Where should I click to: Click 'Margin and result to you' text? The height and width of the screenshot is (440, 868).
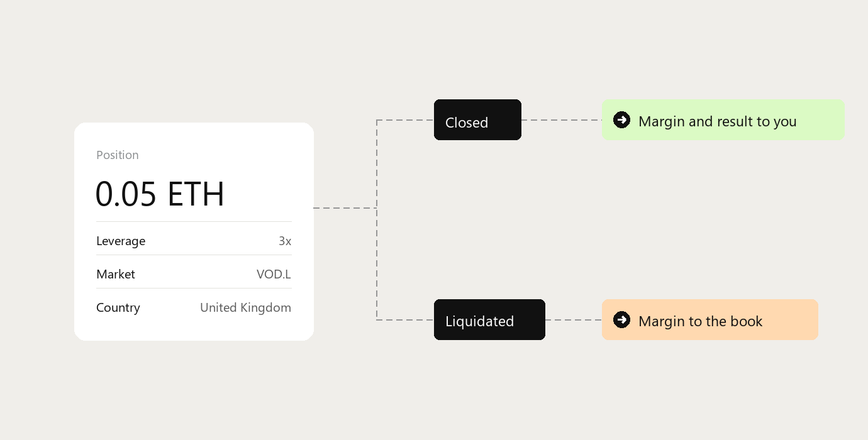click(718, 121)
